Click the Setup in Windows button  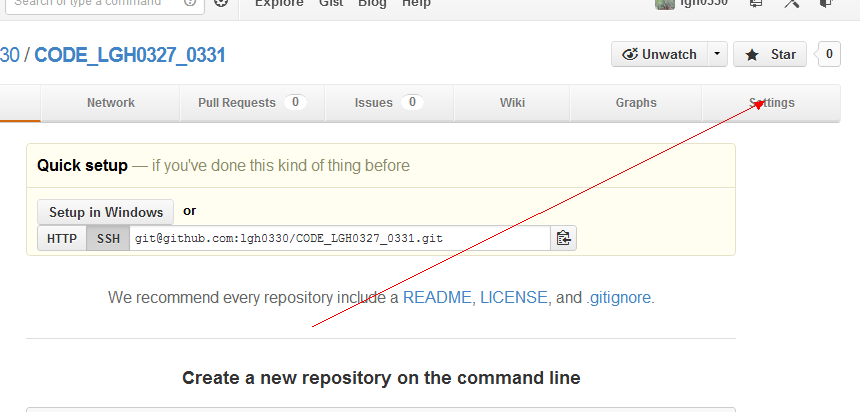106,212
